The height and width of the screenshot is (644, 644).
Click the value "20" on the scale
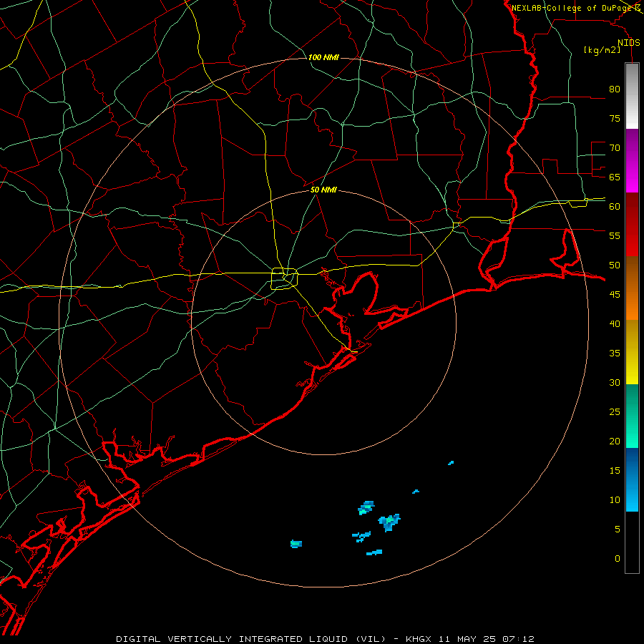[615, 441]
